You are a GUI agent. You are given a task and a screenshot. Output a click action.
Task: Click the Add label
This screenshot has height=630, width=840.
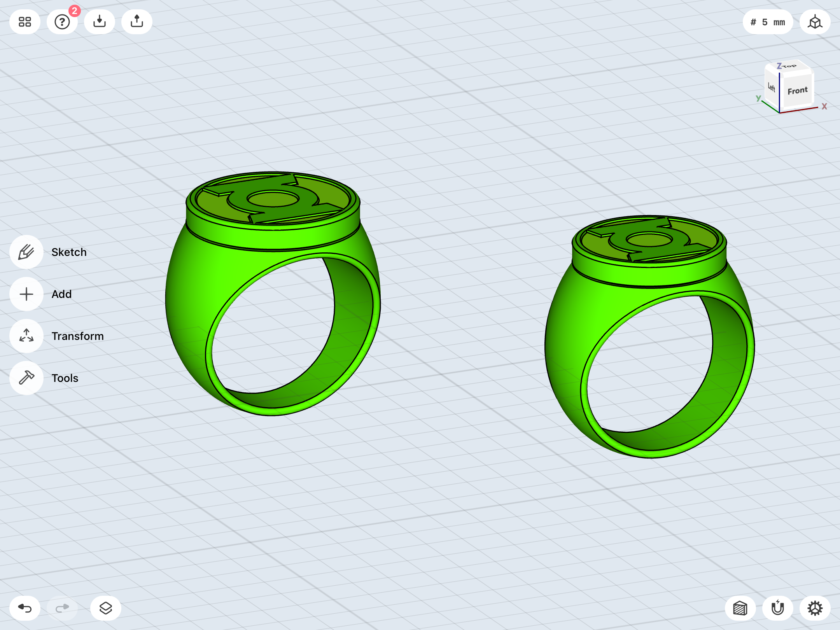(61, 294)
